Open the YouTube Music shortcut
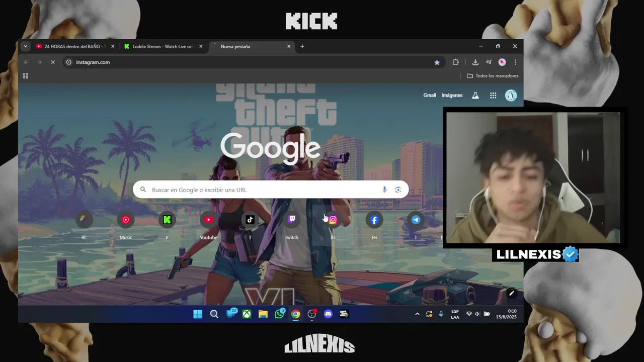The image size is (644, 362). click(x=126, y=220)
